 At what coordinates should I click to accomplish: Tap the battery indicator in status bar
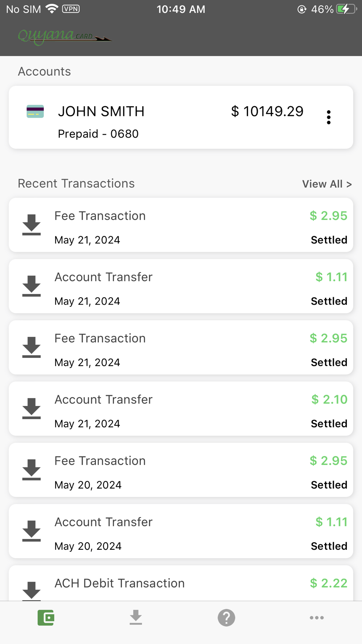click(346, 9)
